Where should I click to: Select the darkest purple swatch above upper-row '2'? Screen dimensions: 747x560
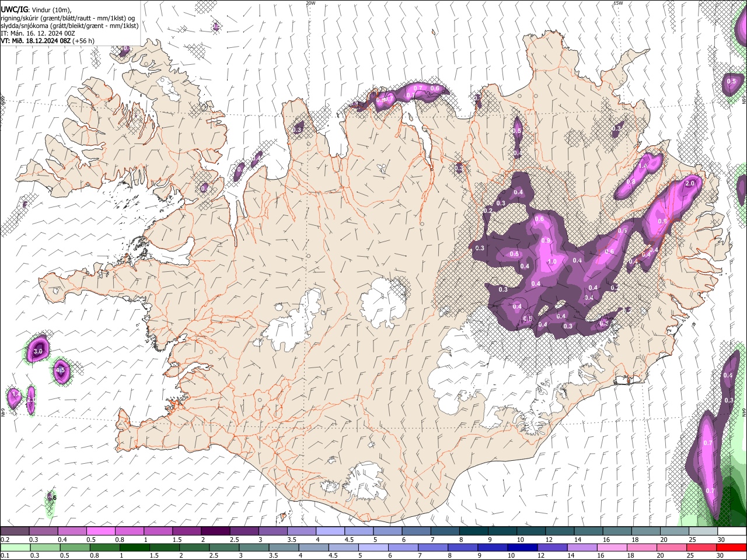coord(215,531)
